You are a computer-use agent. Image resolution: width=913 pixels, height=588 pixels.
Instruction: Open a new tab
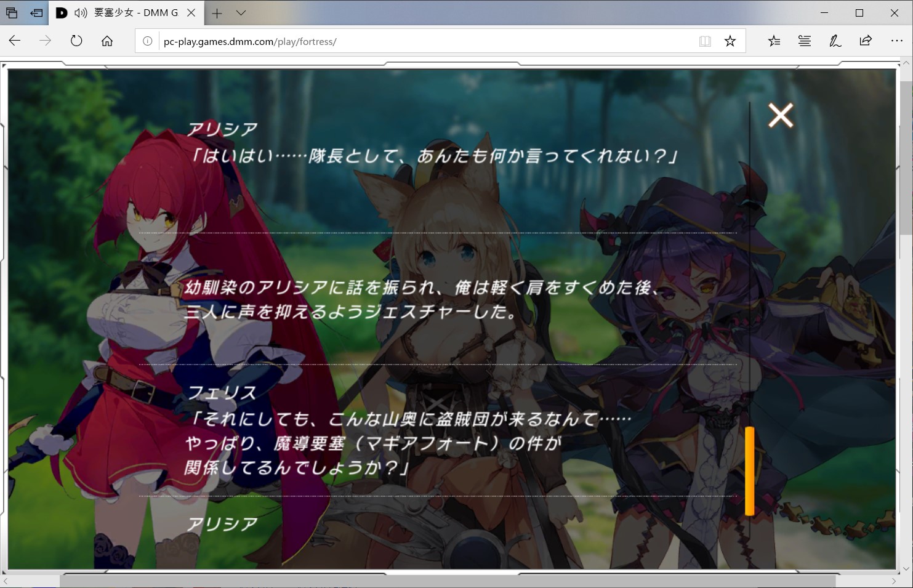point(217,13)
